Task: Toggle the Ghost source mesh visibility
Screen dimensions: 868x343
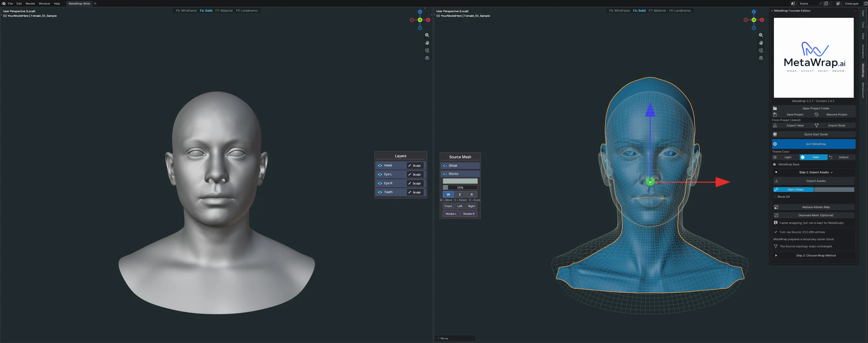Action: pos(445,166)
